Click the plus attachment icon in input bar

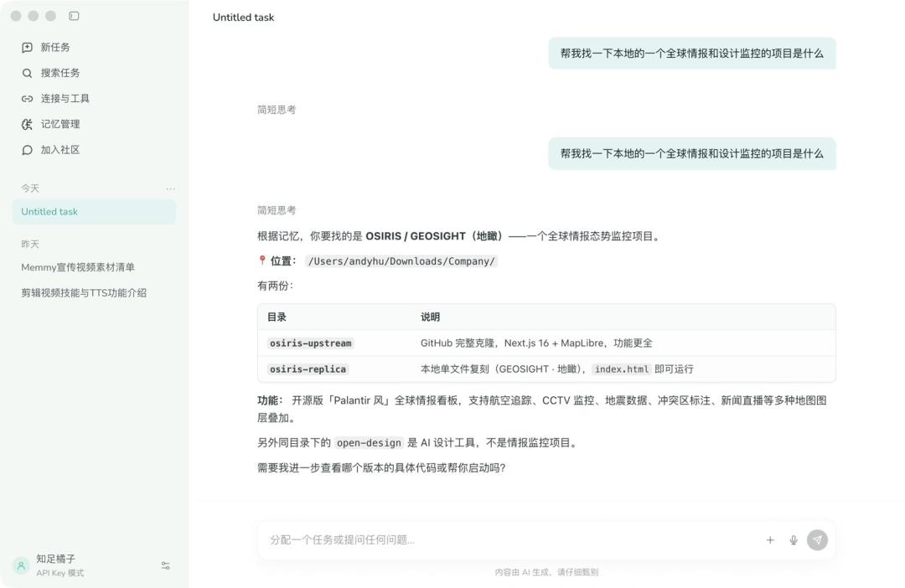pyautogui.click(x=770, y=540)
